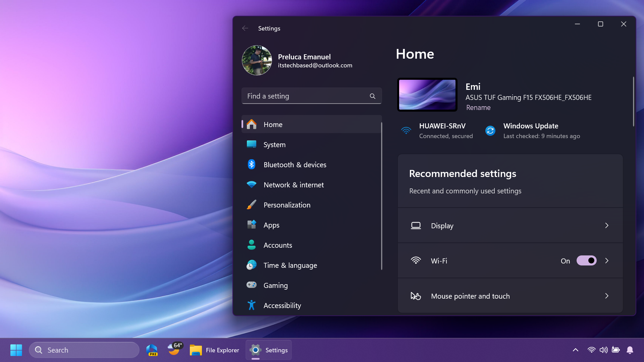Click the Find a setting search box

pyautogui.click(x=312, y=96)
